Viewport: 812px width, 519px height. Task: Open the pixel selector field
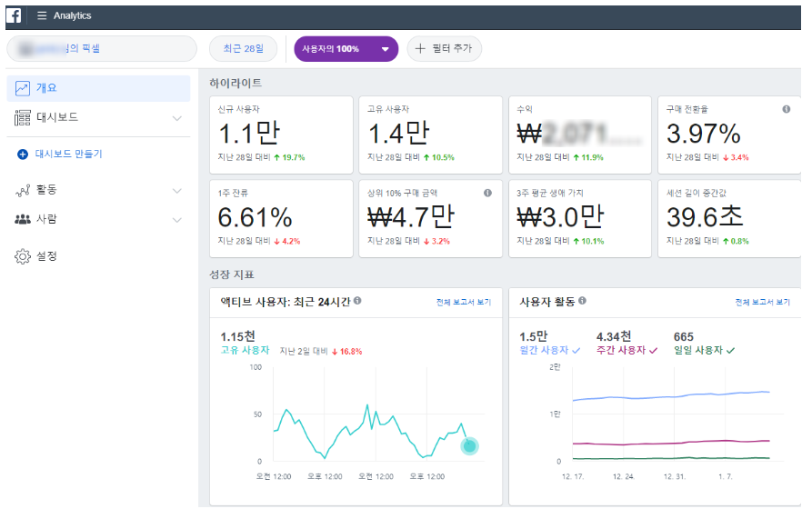[102, 49]
